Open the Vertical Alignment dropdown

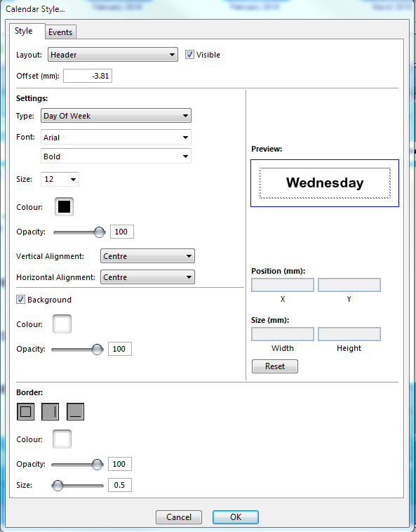pyautogui.click(x=147, y=256)
